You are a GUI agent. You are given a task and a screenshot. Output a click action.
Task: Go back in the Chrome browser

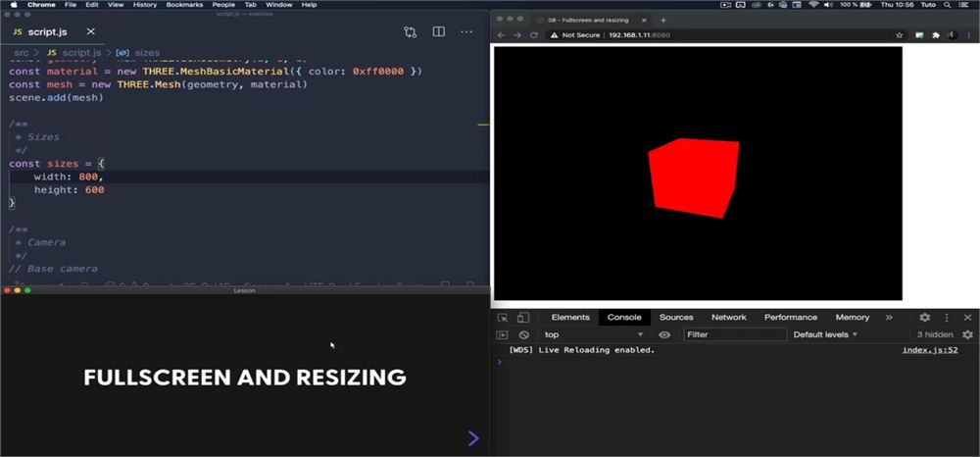pyautogui.click(x=501, y=35)
